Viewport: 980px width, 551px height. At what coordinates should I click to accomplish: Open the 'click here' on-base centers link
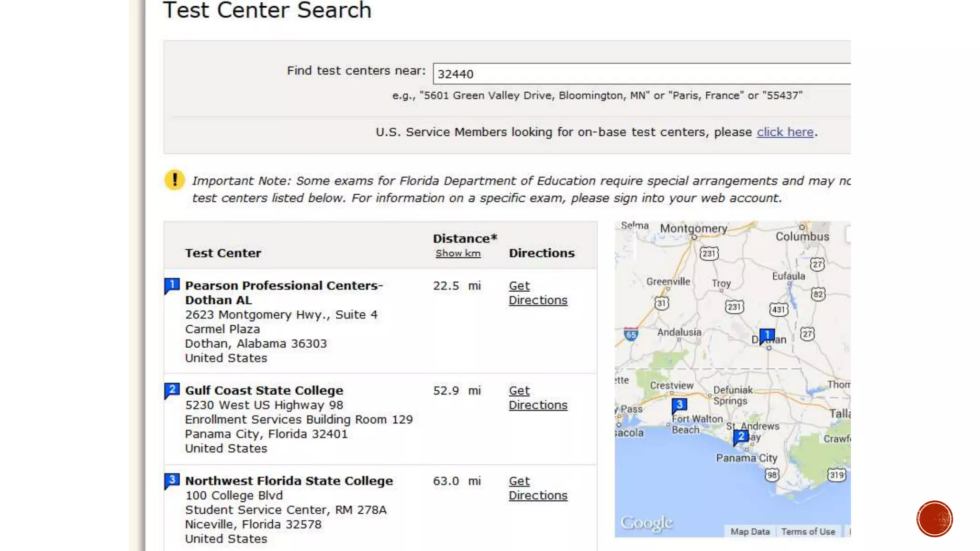coord(785,132)
